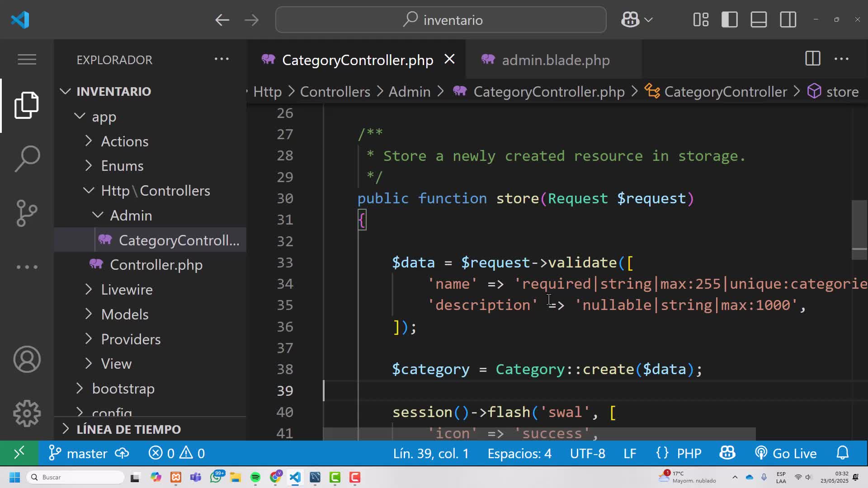Click the master branch indicator
The height and width of the screenshot is (488, 868).
[78, 453]
